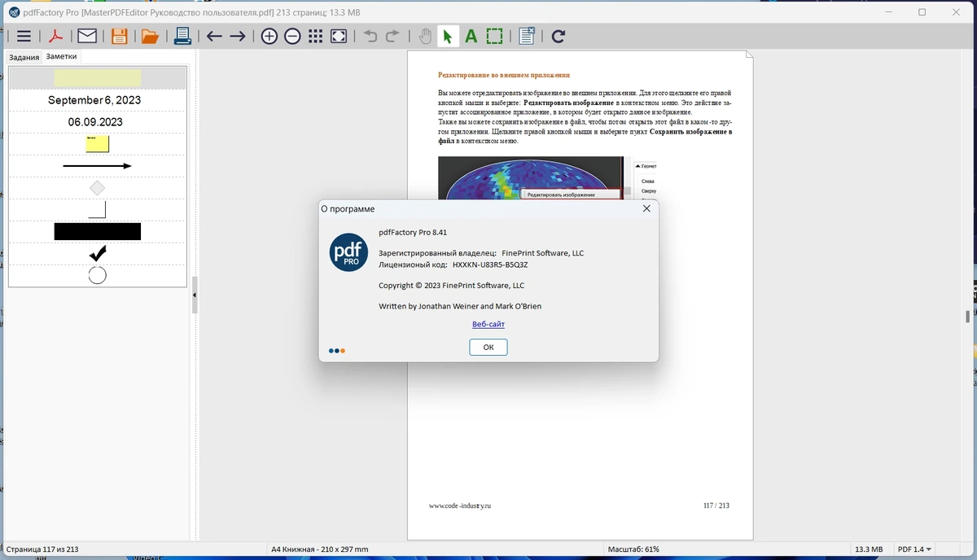Viewport: 977px width, 560px height.
Task: Send the document by email envelope icon
Action: tap(86, 36)
